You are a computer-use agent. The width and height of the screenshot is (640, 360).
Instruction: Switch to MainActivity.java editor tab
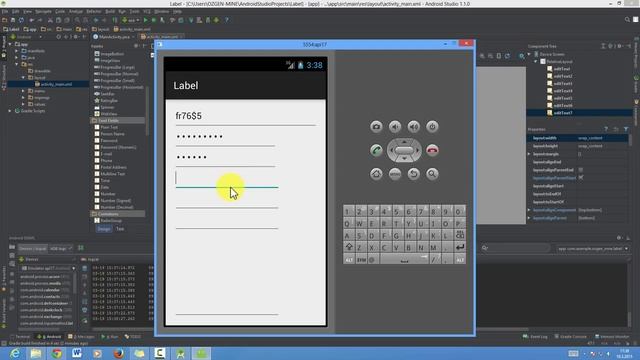coord(114,37)
